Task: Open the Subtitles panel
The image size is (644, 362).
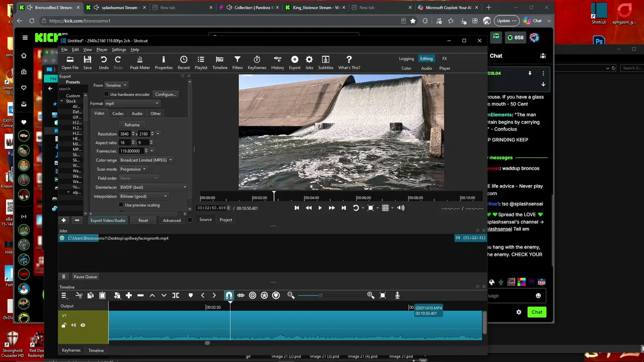Action: click(x=326, y=62)
